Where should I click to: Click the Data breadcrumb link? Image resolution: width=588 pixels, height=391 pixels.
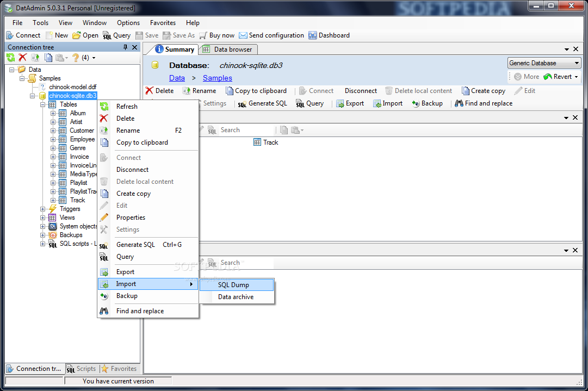[x=177, y=78]
